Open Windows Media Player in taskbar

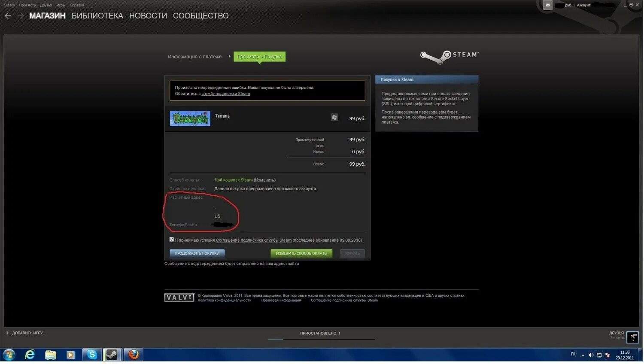pyautogui.click(x=71, y=355)
